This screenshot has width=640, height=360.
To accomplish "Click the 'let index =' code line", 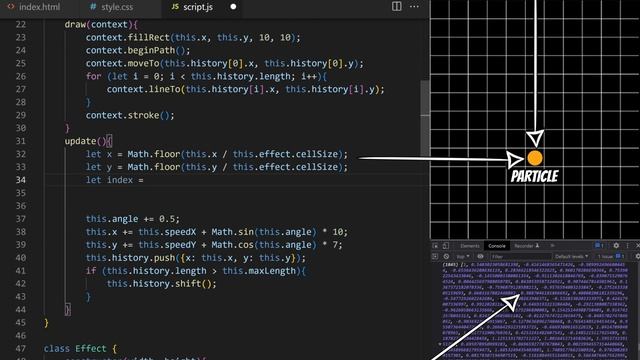I will (114, 180).
